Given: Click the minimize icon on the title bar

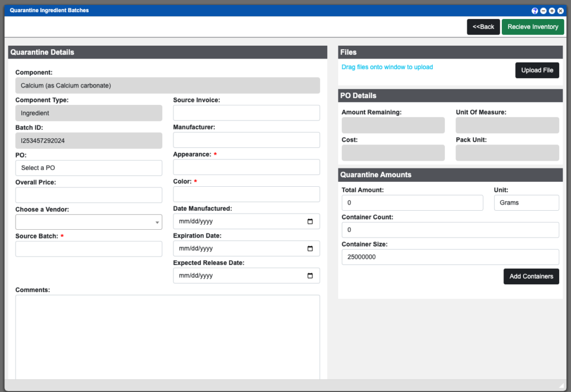Looking at the screenshot, I should (x=543, y=11).
